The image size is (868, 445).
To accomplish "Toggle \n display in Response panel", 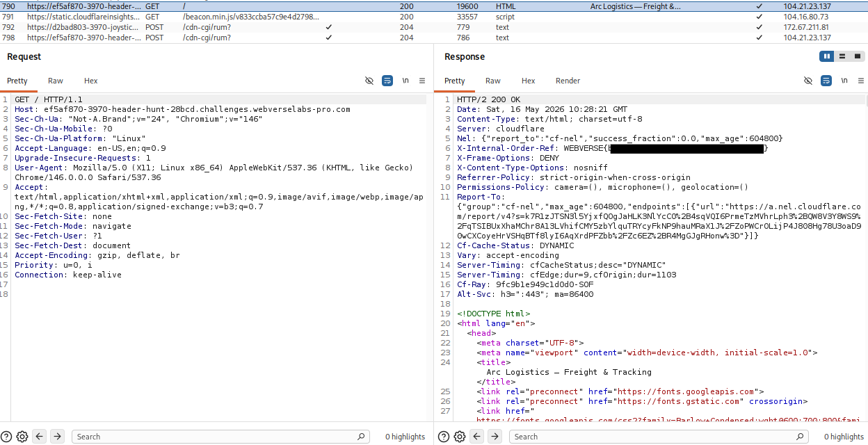I will tap(844, 81).
